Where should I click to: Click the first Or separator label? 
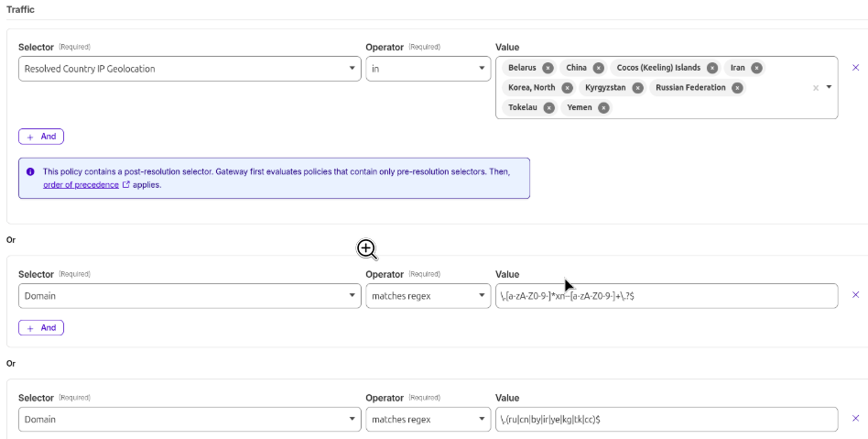(10, 240)
